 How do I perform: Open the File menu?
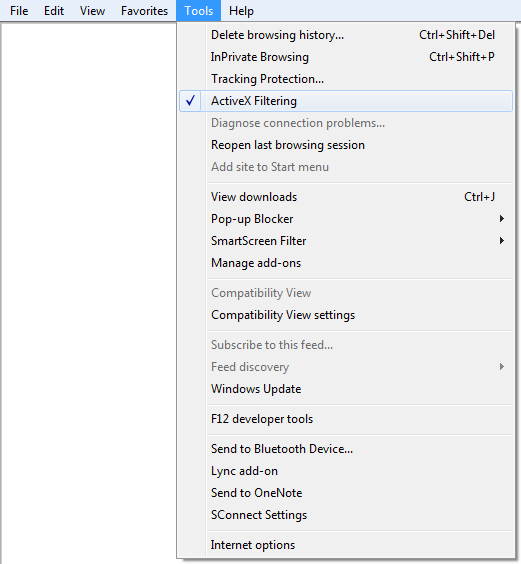click(x=19, y=11)
